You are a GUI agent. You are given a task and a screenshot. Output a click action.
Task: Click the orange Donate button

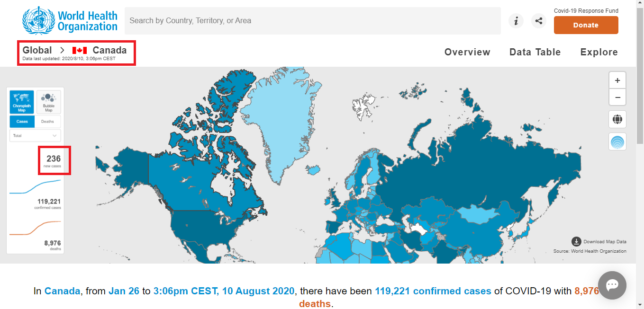point(586,25)
